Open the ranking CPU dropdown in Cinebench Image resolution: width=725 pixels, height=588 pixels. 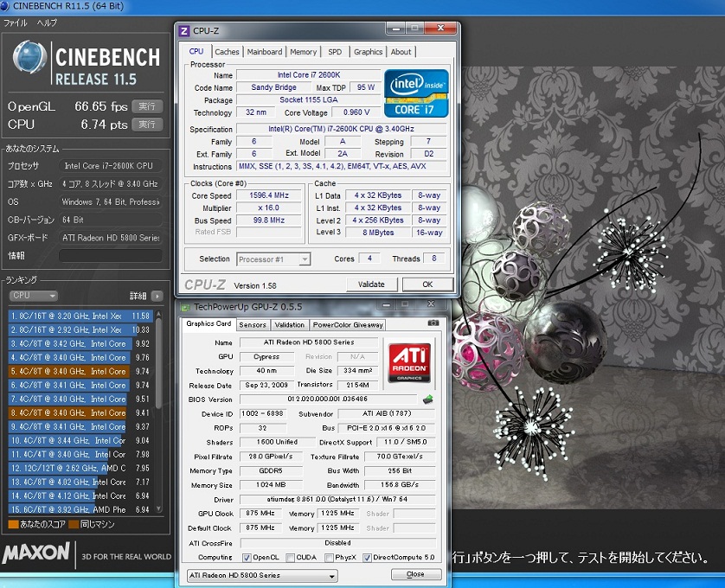click(x=33, y=296)
